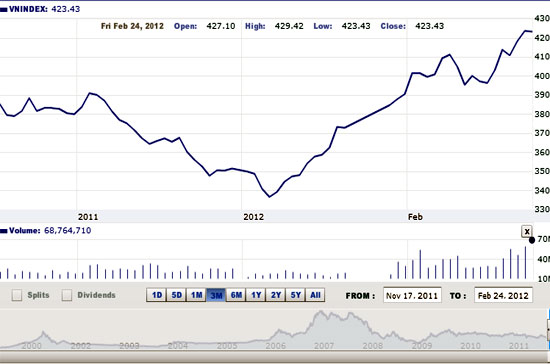Viewport: 550px width, 364px height.
Task: Click the Low value 423.43
Action: click(x=356, y=26)
